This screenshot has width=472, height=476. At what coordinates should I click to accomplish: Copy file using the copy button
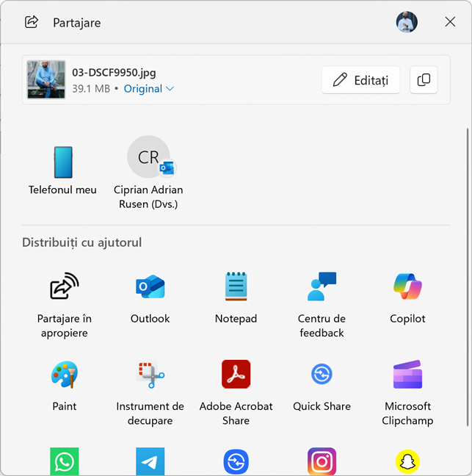click(x=424, y=80)
